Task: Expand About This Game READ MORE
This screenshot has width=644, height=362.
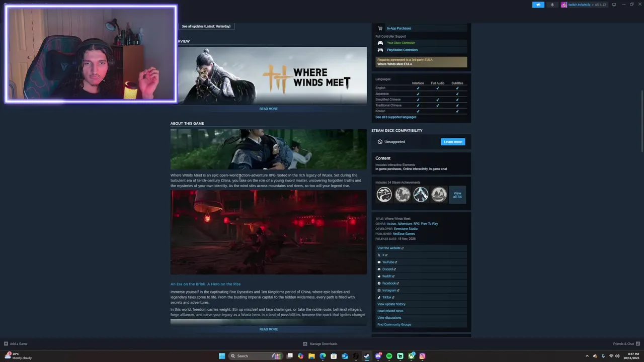Action: click(269, 329)
